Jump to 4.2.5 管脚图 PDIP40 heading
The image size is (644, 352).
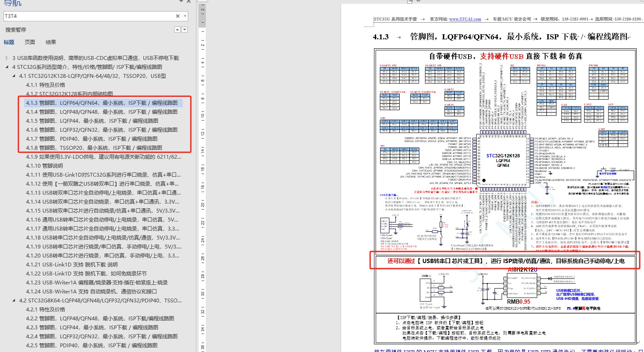pyautogui.click(x=92, y=346)
